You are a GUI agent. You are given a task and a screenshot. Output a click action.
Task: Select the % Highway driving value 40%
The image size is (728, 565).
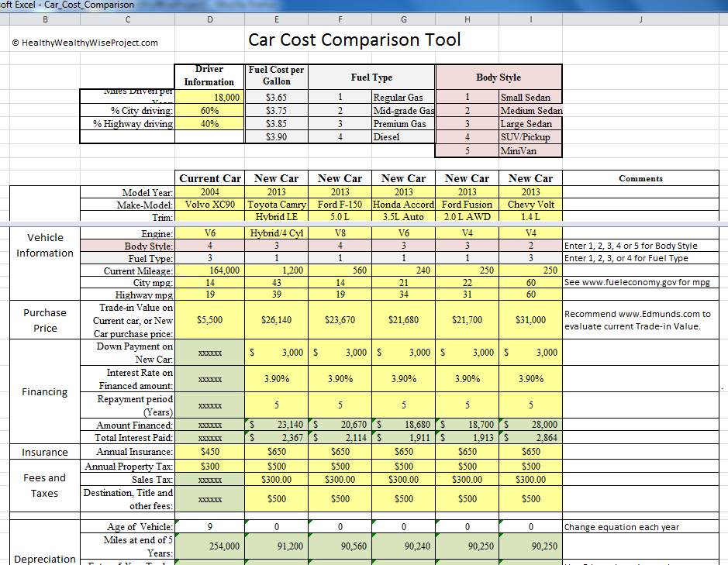[210, 123]
